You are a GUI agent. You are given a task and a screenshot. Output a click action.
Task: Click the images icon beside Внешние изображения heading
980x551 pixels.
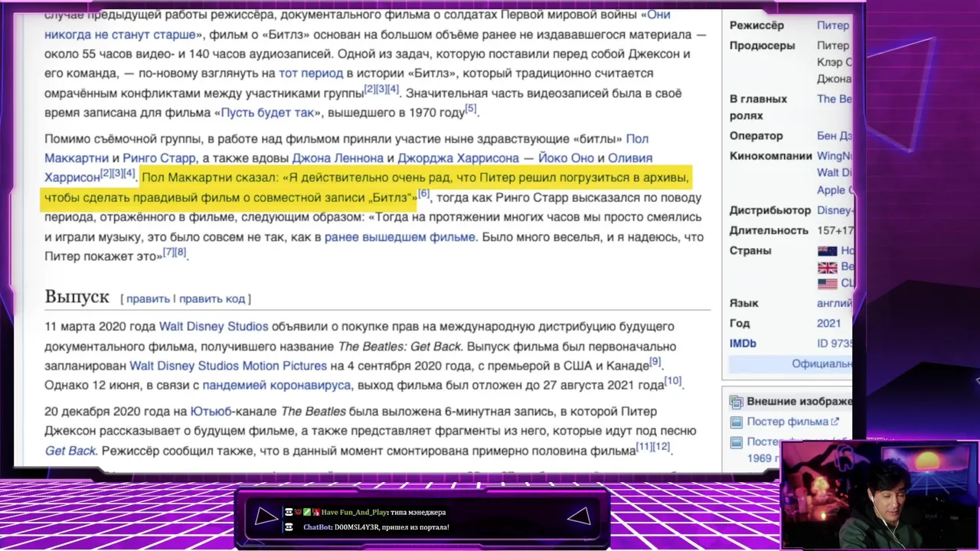(x=736, y=402)
